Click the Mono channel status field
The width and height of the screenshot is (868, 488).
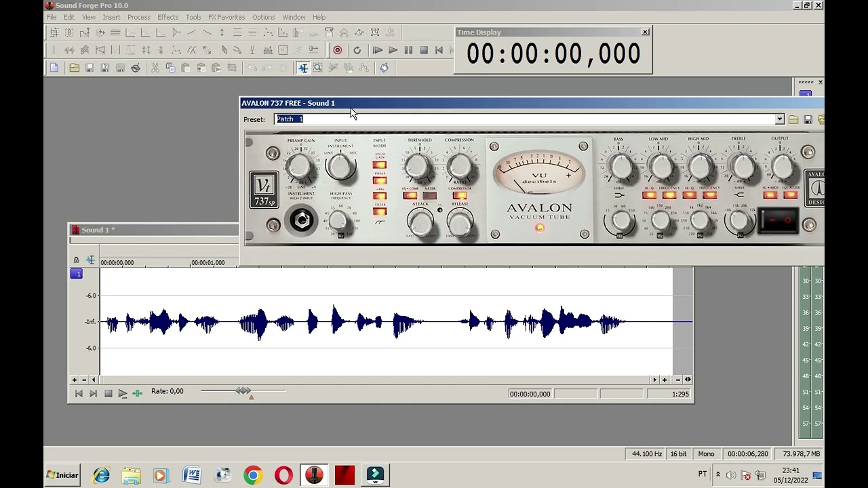[x=706, y=454]
